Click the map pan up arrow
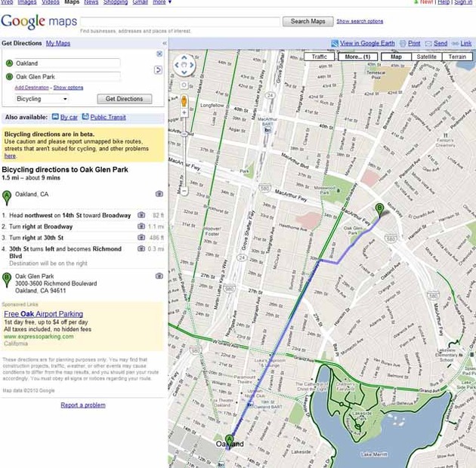The image size is (476, 468). [184, 58]
